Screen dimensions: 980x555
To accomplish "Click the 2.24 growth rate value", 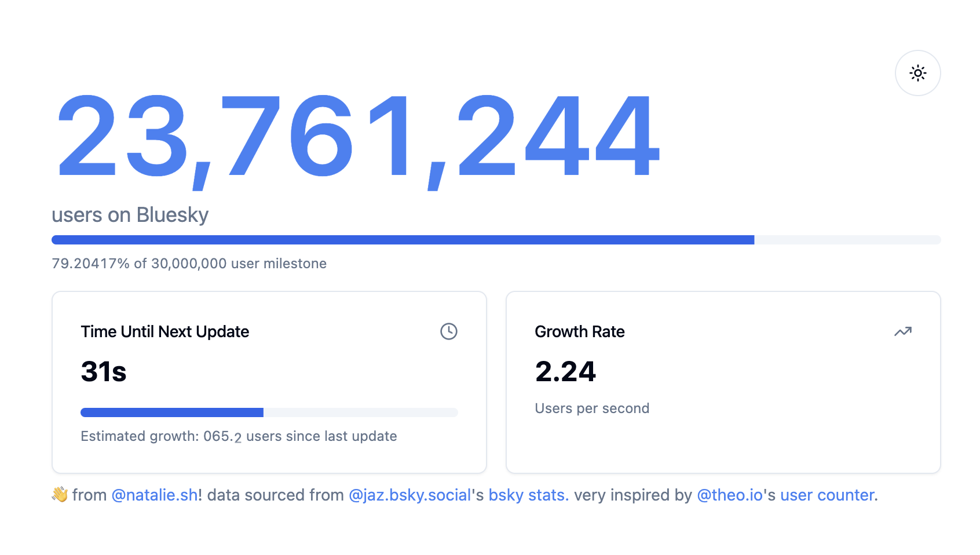I will pos(565,371).
